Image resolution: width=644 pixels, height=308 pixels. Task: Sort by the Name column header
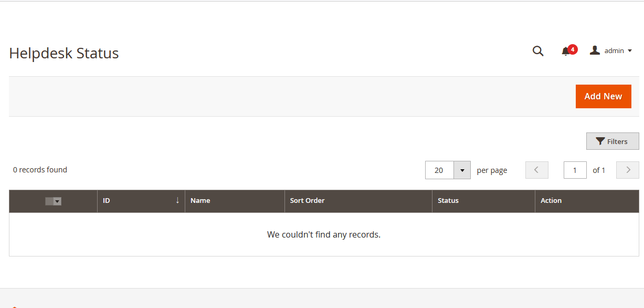tap(200, 201)
